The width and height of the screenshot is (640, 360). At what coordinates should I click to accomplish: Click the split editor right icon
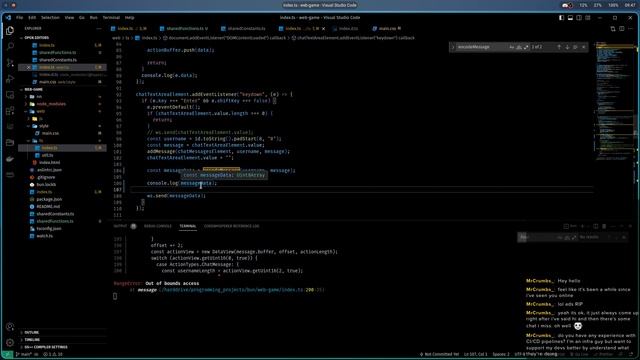pos(622,29)
